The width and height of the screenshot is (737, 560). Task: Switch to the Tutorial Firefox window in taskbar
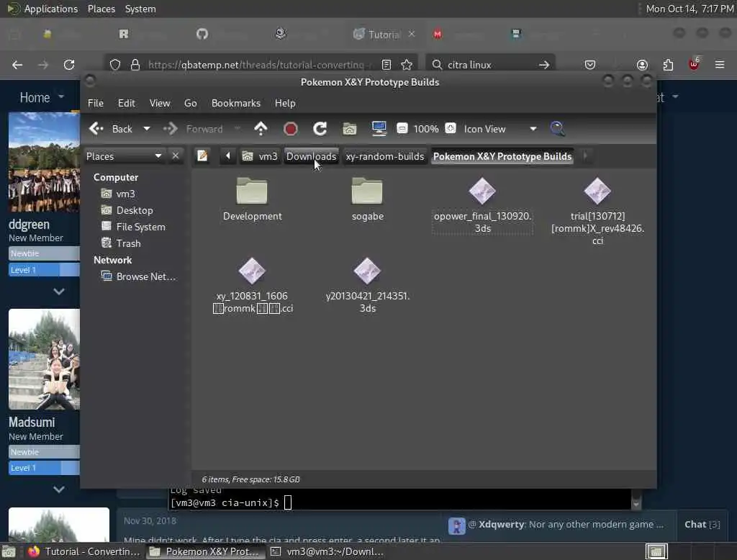[83, 551]
